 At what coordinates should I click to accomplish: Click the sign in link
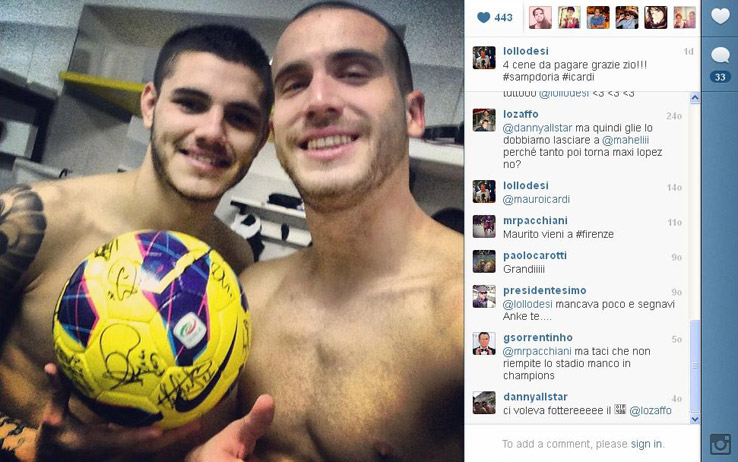point(646,444)
